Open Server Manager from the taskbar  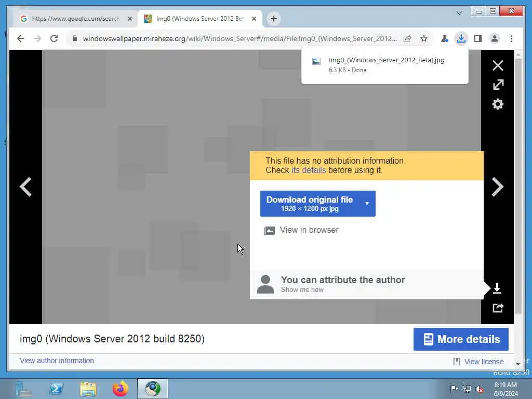pos(23,389)
